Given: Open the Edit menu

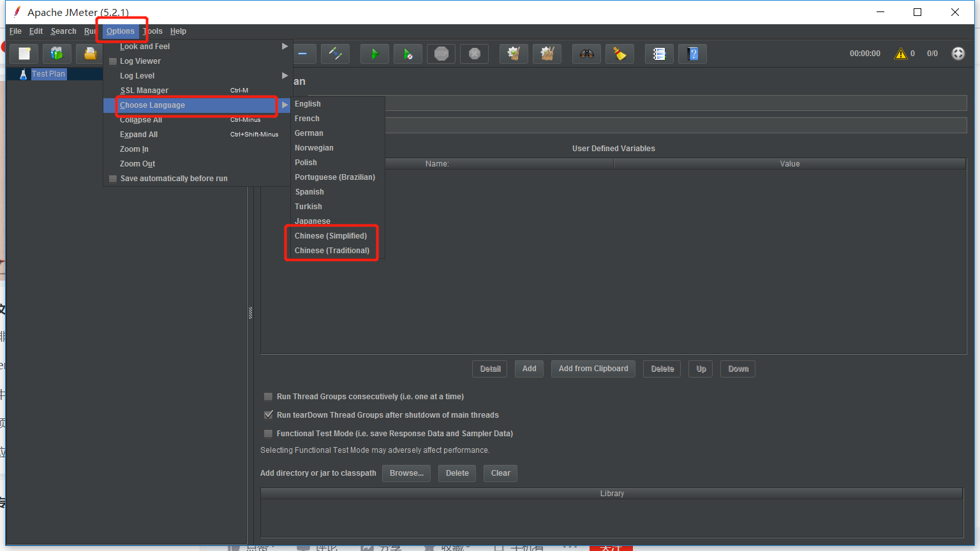Looking at the screenshot, I should click(36, 31).
